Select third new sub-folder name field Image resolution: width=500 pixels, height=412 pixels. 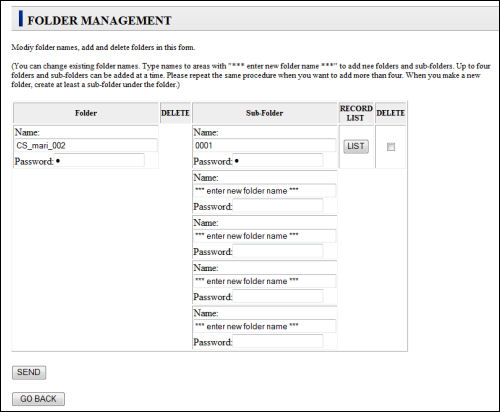click(x=265, y=281)
